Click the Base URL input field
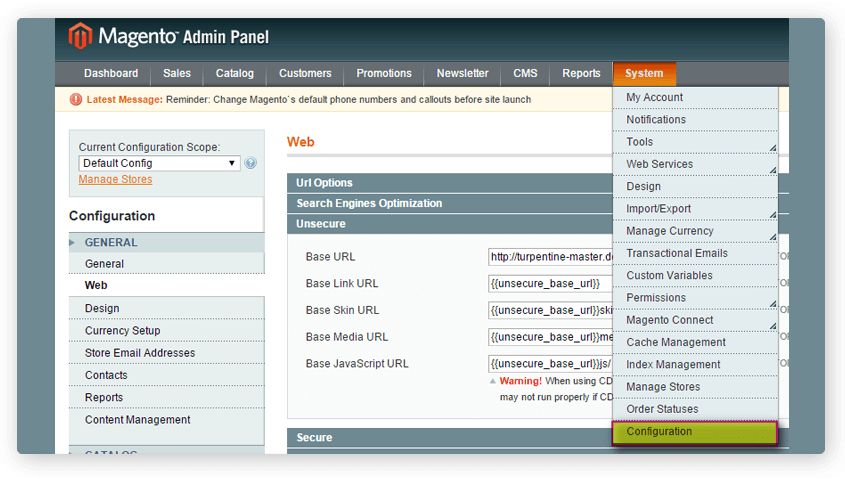The width and height of the screenshot is (845, 480). click(x=550, y=257)
